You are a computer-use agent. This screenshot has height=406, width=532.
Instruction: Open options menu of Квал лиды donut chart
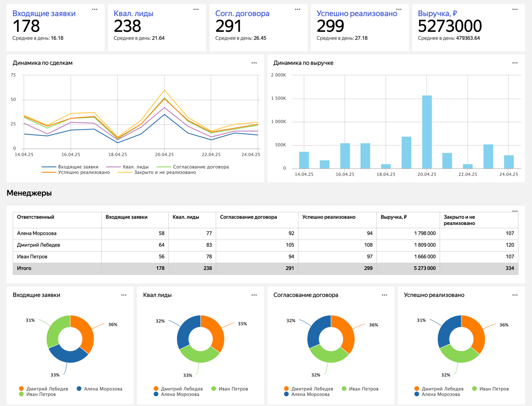point(254,295)
